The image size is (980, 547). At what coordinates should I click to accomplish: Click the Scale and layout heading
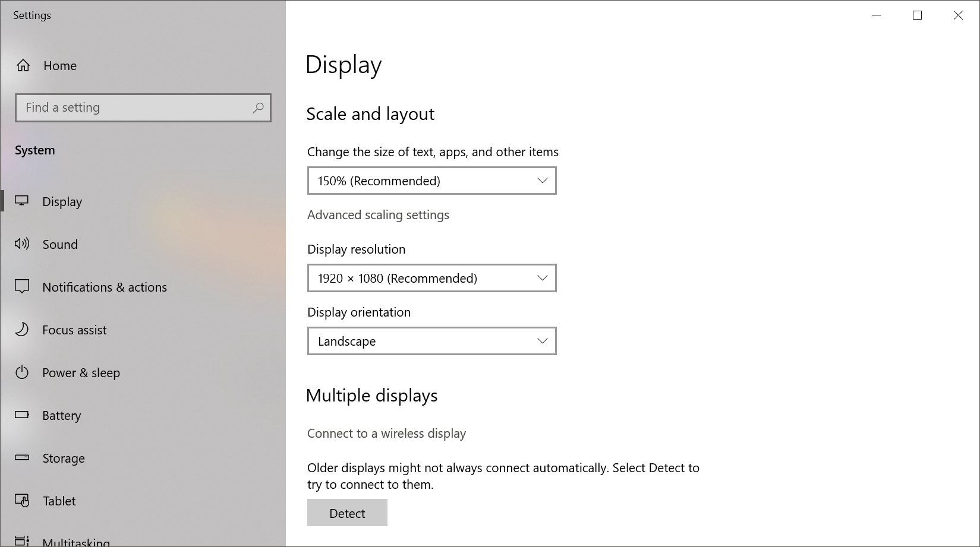pyautogui.click(x=370, y=114)
